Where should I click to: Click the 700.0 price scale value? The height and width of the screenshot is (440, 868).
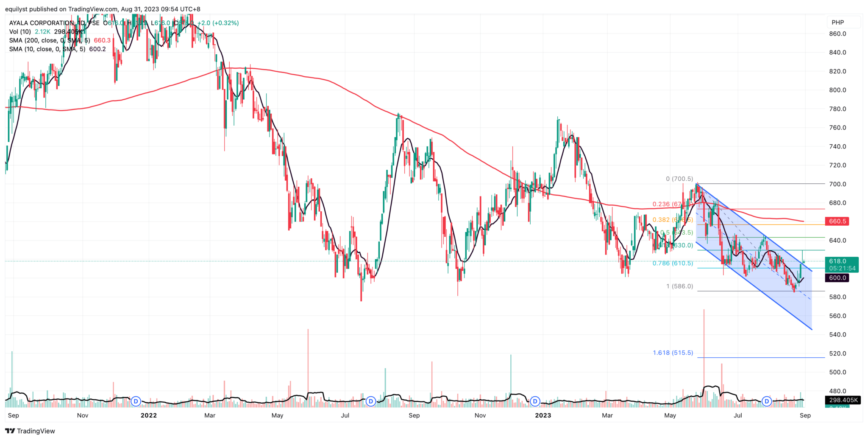point(837,184)
